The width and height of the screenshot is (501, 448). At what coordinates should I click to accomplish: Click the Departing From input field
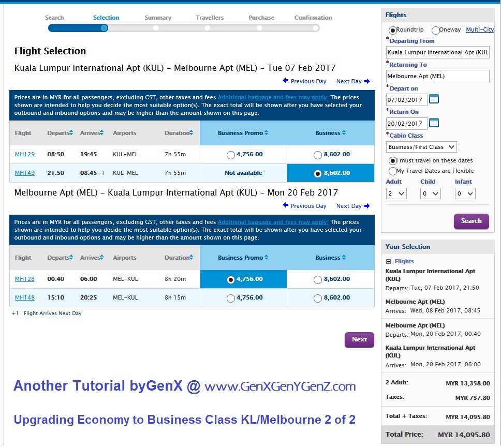pyautogui.click(x=437, y=52)
